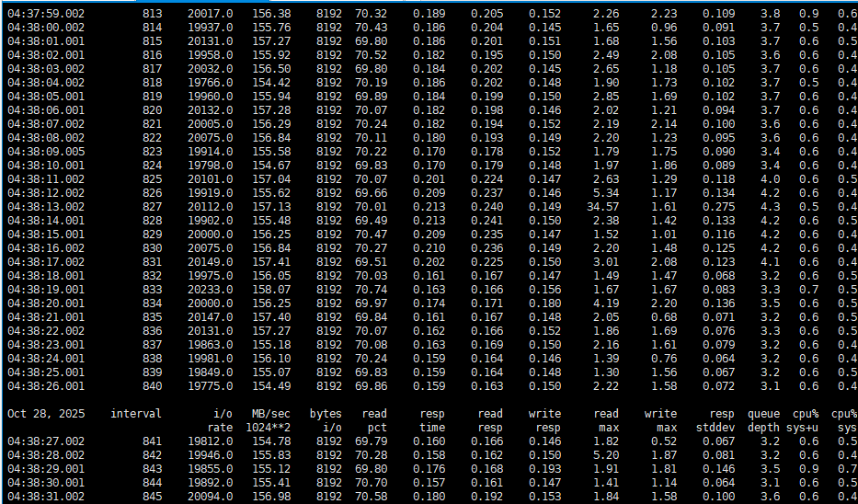This screenshot has height=504, width=858.
Task: Click the read max value 5.34
Action: coord(606,193)
